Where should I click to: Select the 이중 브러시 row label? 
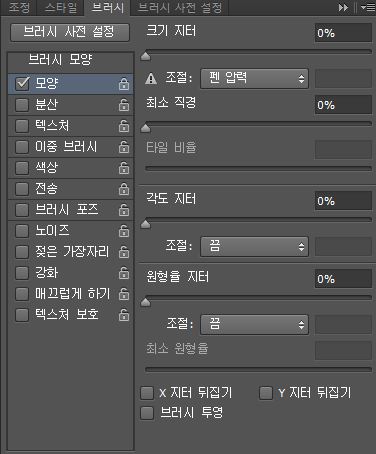point(66,147)
